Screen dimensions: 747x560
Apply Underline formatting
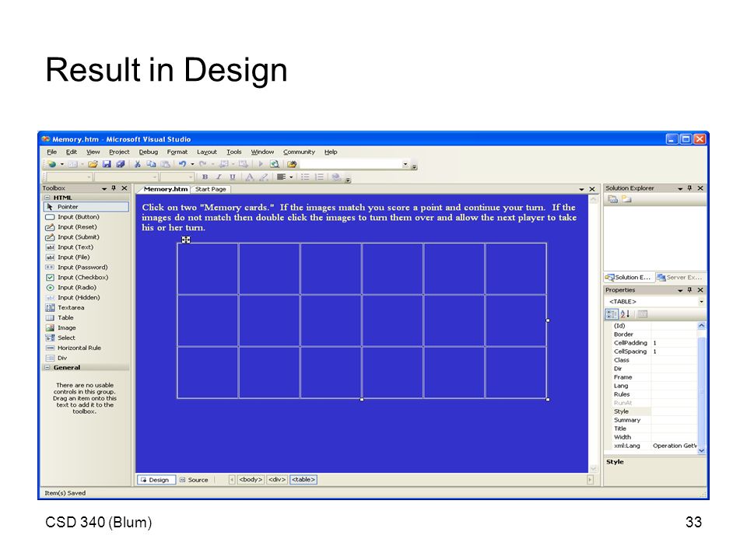pos(233,177)
